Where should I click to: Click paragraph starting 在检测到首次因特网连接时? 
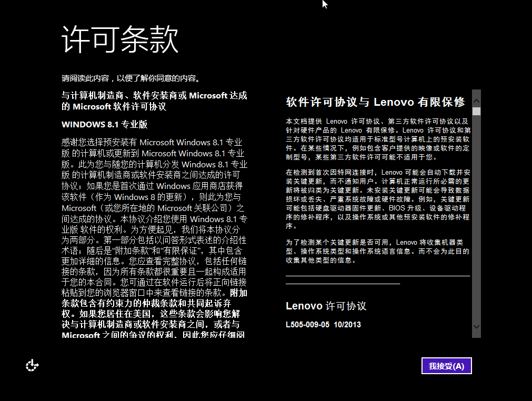tap(378, 199)
